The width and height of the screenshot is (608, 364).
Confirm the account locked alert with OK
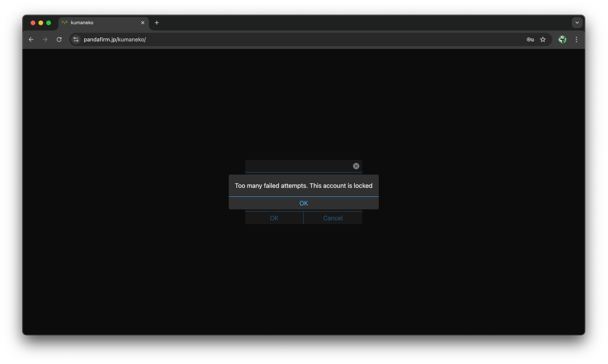click(x=303, y=203)
